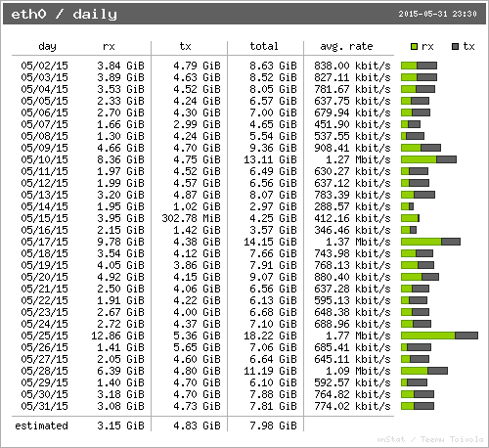
Task: Click total 9.07 GiB for 05/20/15
Action: pyautogui.click(x=273, y=277)
